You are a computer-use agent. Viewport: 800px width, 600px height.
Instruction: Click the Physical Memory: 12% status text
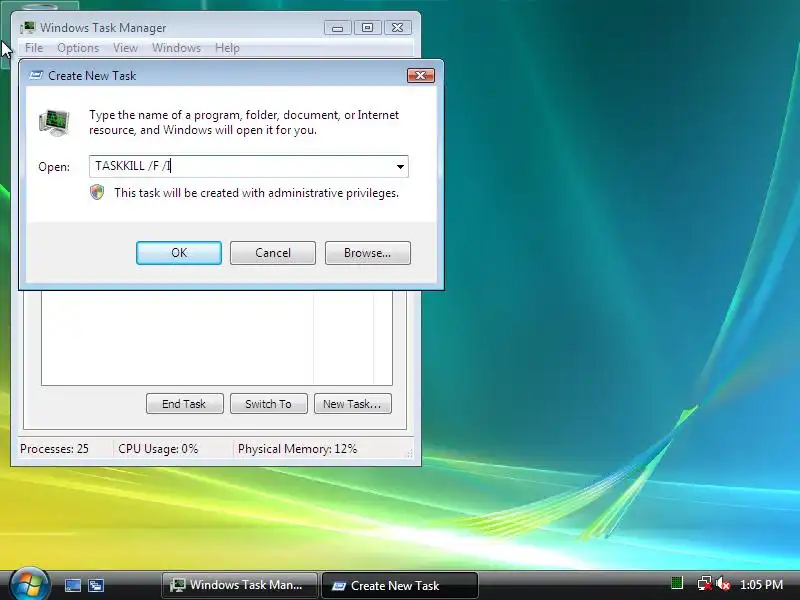297,449
